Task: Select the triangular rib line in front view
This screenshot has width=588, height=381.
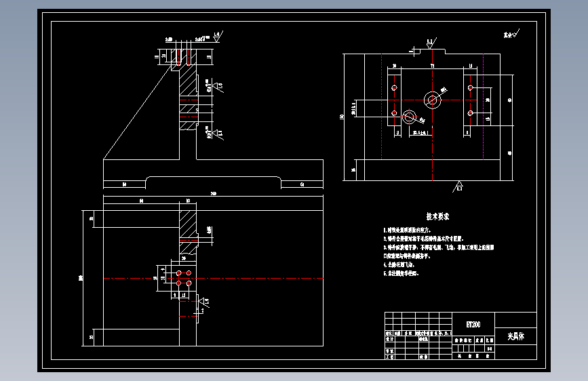Action: pos(137,112)
